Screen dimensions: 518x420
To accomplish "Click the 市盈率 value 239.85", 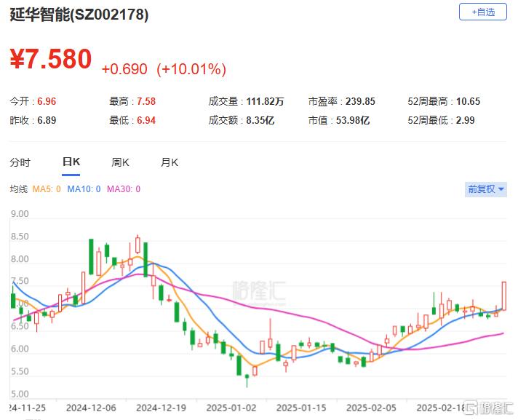I will [x=360, y=101].
